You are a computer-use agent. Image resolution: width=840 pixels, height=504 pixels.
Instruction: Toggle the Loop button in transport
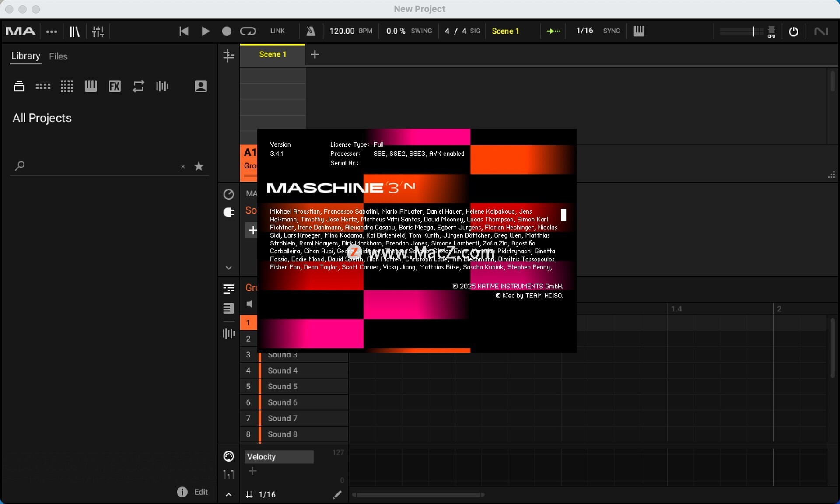click(248, 31)
